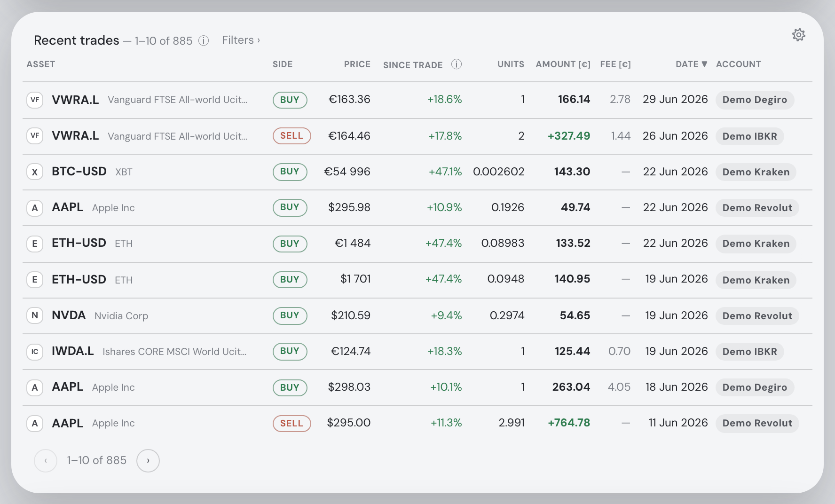
Task: Select the €54 996 price value
Action: [x=347, y=172]
